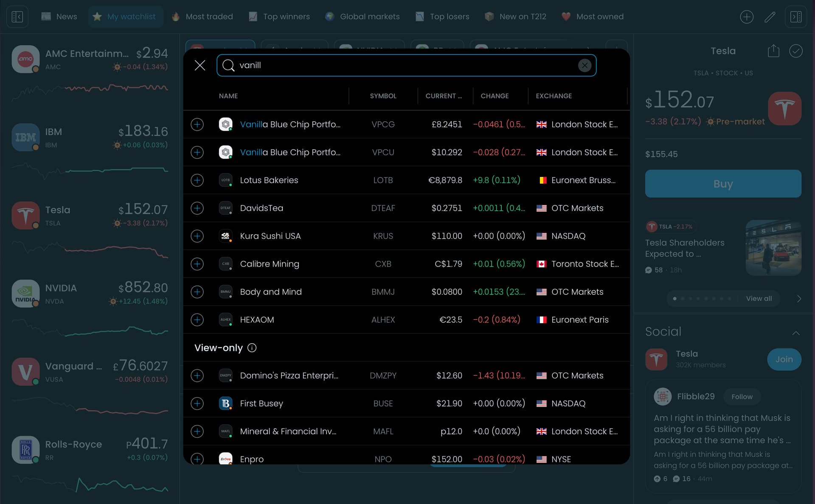Add Kura Sushi USA to watchlist

pos(197,236)
